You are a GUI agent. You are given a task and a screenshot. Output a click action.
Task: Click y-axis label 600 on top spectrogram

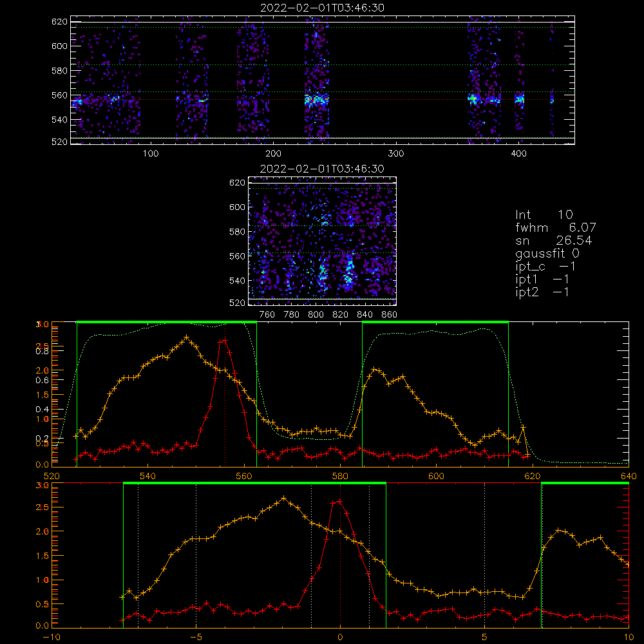59,46
